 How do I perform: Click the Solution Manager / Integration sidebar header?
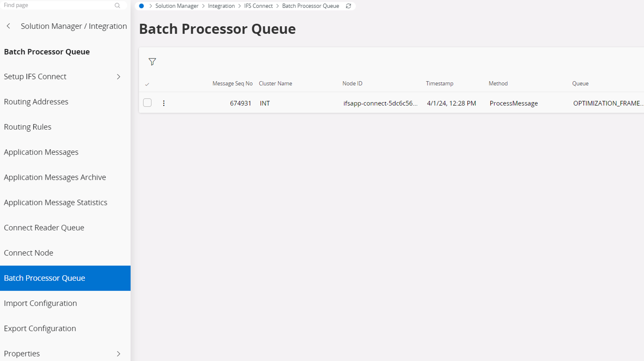(x=74, y=26)
